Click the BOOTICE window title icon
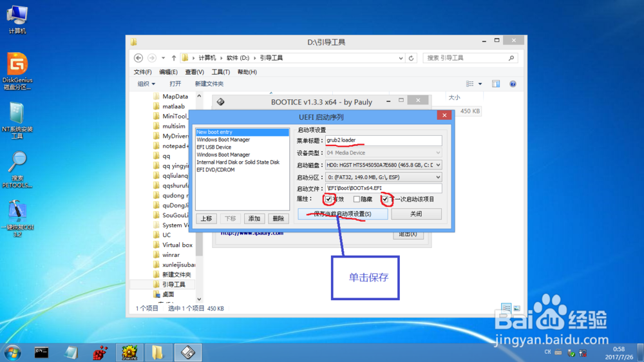 pyautogui.click(x=220, y=102)
